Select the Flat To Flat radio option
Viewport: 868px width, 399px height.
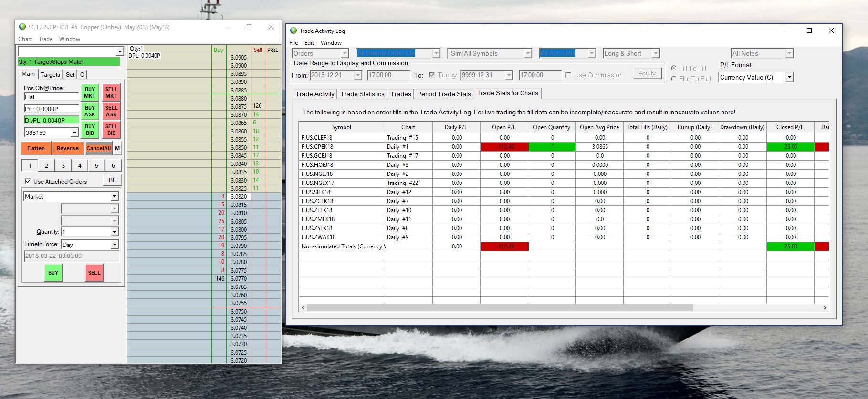(x=673, y=79)
